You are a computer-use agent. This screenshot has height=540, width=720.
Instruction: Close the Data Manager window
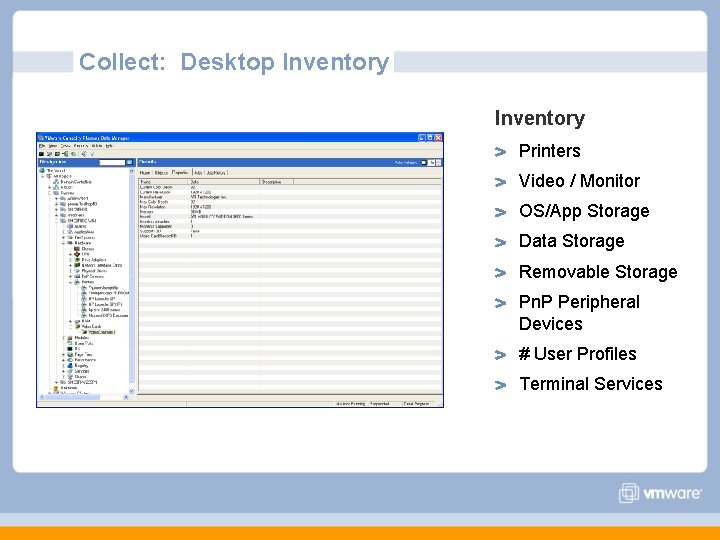coord(439,137)
